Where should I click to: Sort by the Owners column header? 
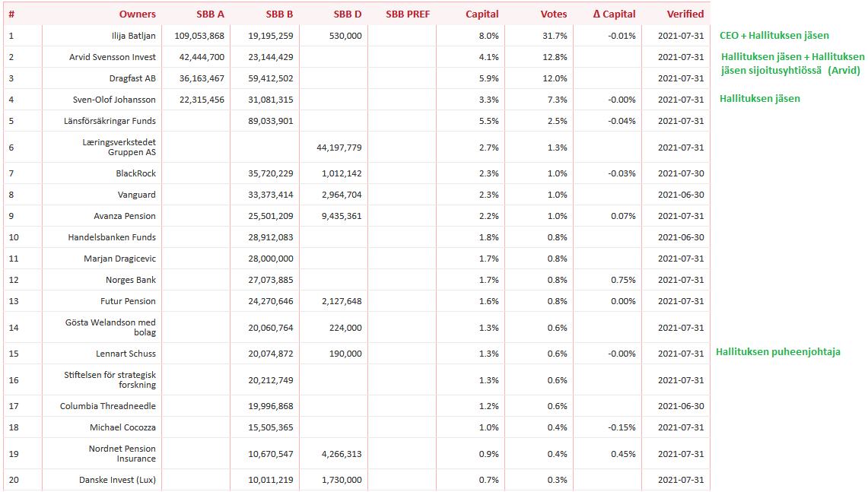click(x=137, y=14)
